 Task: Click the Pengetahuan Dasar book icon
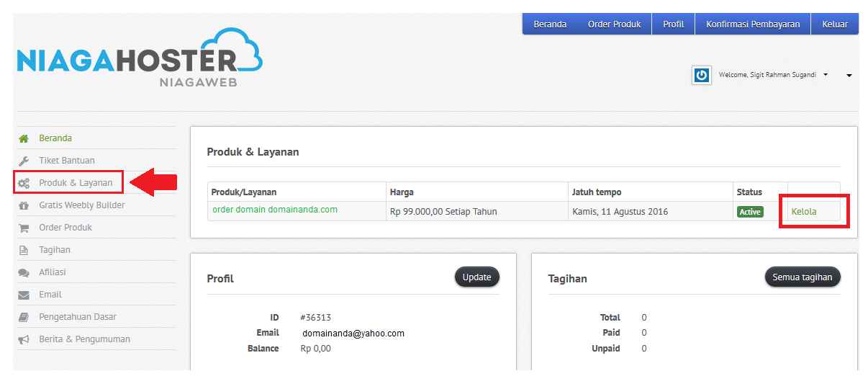pyautogui.click(x=24, y=317)
